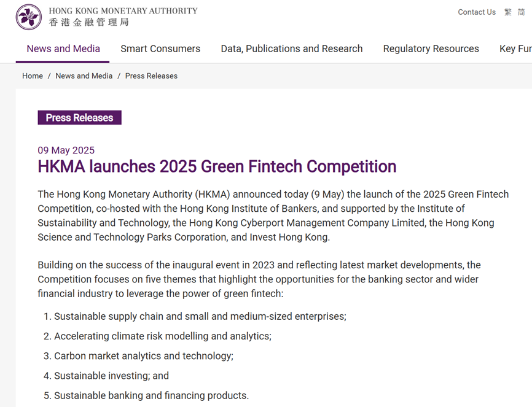Click the Sustainable supply chain list item
The width and height of the screenshot is (532, 407).
tap(200, 316)
